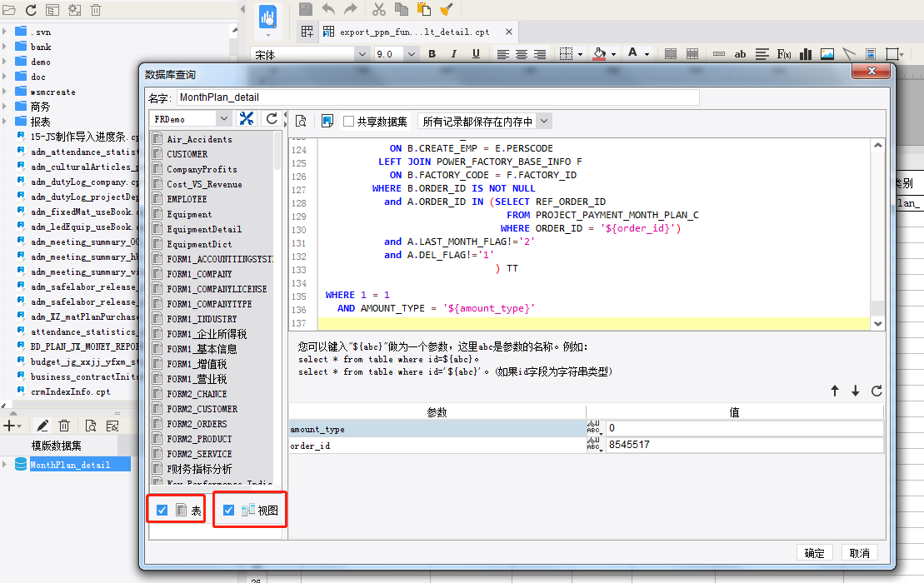Image resolution: width=924 pixels, height=583 pixels.
Task: Click the database connection settings wrench icon
Action: [x=247, y=118]
